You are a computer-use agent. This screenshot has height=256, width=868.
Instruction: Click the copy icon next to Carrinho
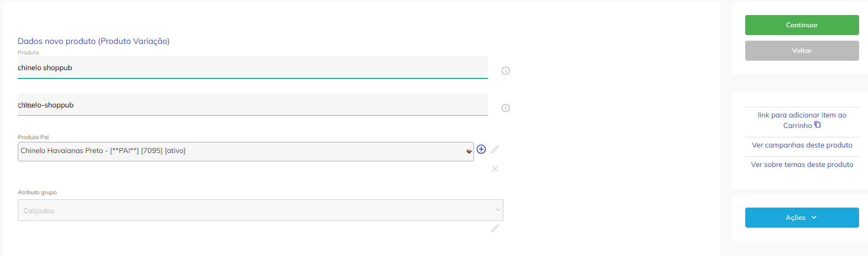pyautogui.click(x=817, y=125)
